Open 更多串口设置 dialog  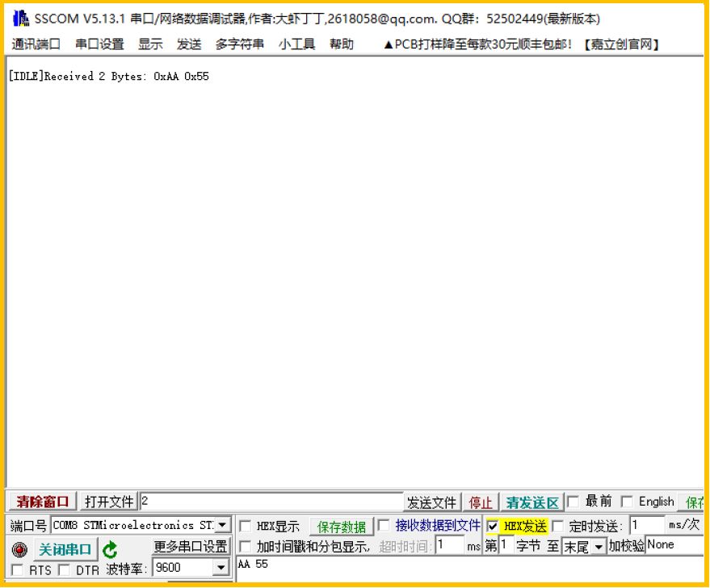(191, 547)
